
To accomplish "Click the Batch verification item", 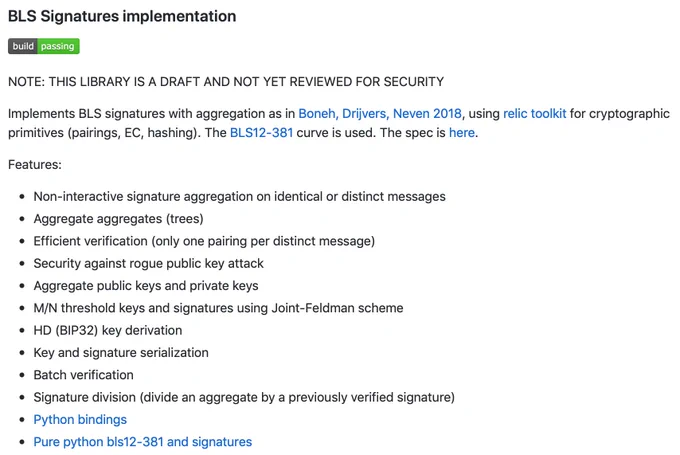I will pos(84,375).
